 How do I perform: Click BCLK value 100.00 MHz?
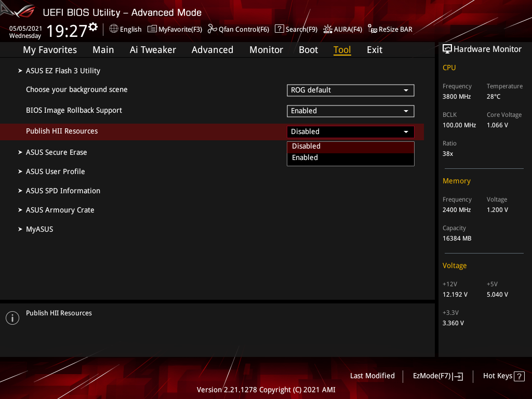coord(459,125)
